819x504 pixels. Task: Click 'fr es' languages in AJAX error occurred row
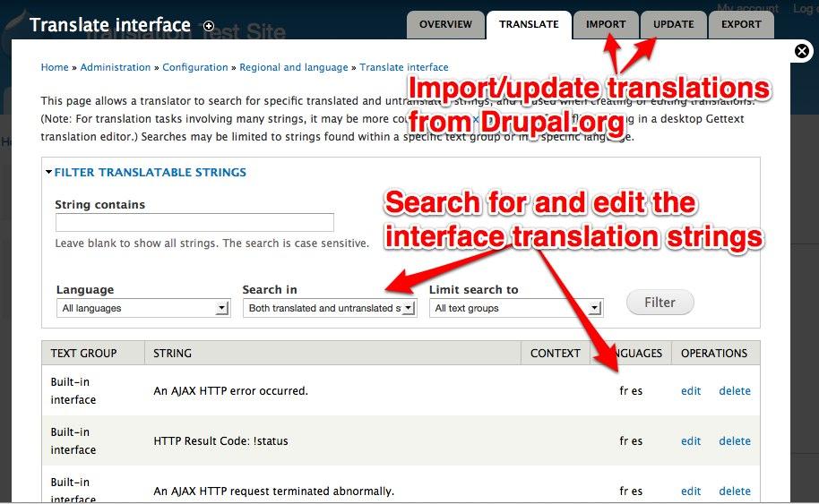coord(631,391)
